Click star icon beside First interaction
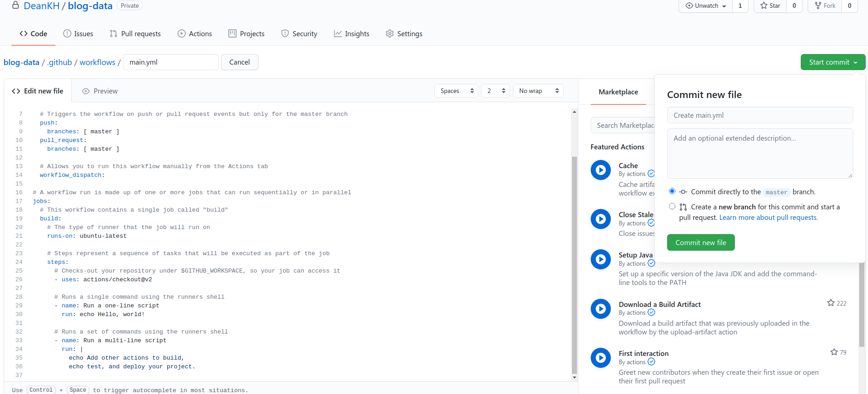This screenshot has width=868, height=394. coord(834,352)
